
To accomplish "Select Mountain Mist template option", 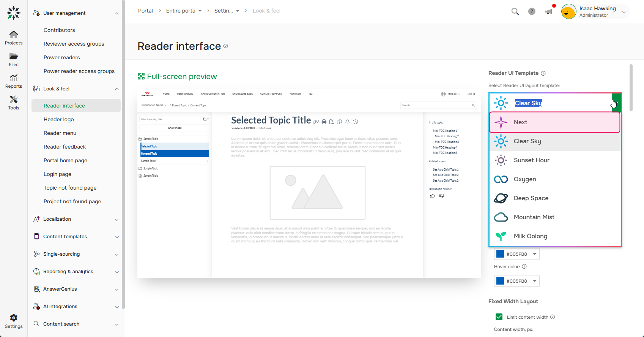I will 555,217.
